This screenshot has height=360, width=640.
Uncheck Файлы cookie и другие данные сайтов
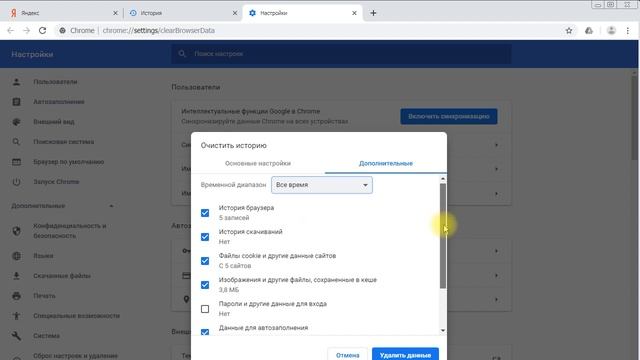[205, 261]
